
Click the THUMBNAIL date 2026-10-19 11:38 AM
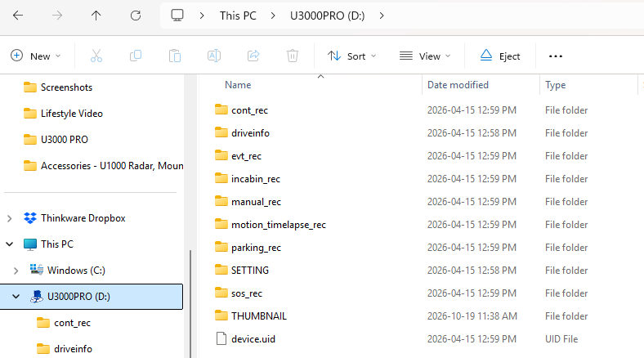472,316
